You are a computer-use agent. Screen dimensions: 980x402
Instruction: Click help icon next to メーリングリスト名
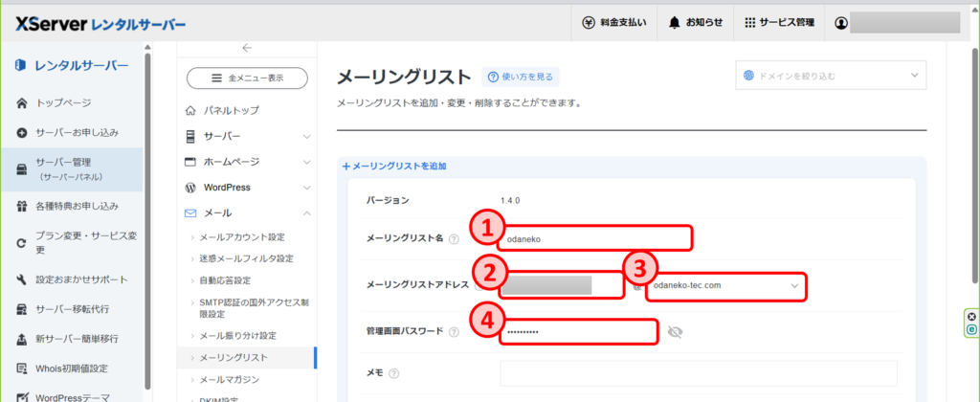(454, 238)
